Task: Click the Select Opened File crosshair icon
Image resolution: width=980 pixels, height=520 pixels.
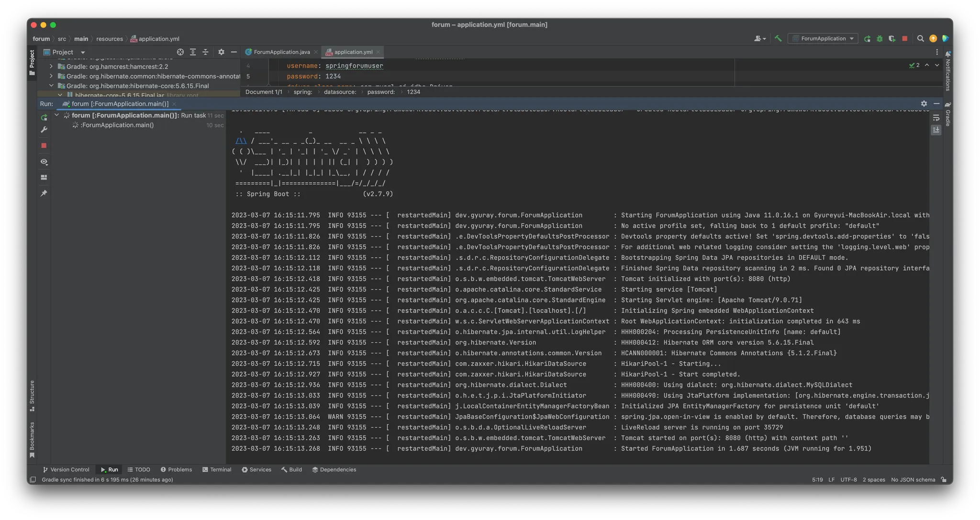Action: 180,52
